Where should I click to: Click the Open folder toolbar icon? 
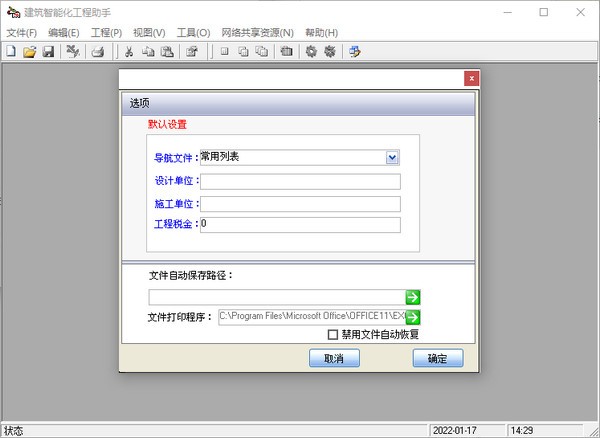(29, 52)
